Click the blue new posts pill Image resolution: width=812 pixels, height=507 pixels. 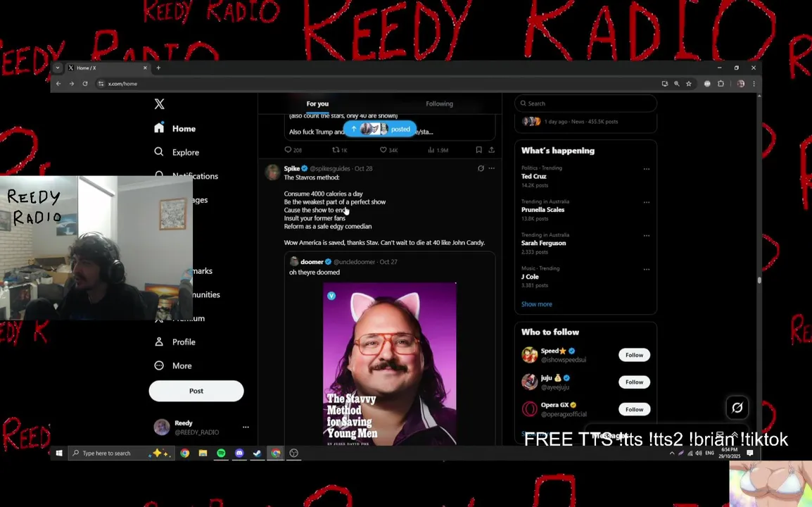379,129
